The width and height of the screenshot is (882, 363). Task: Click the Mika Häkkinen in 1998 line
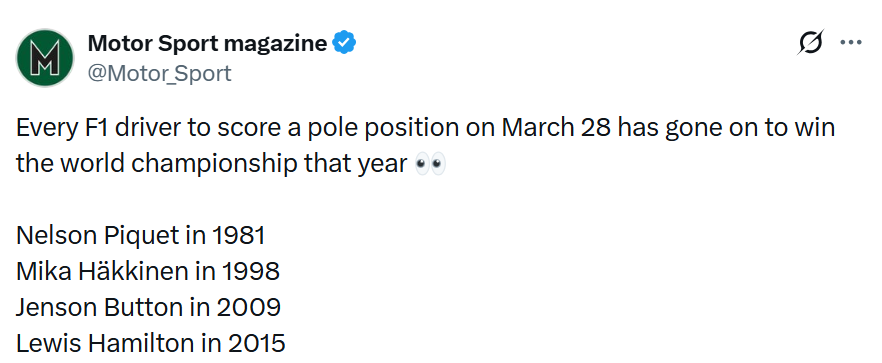(x=147, y=272)
